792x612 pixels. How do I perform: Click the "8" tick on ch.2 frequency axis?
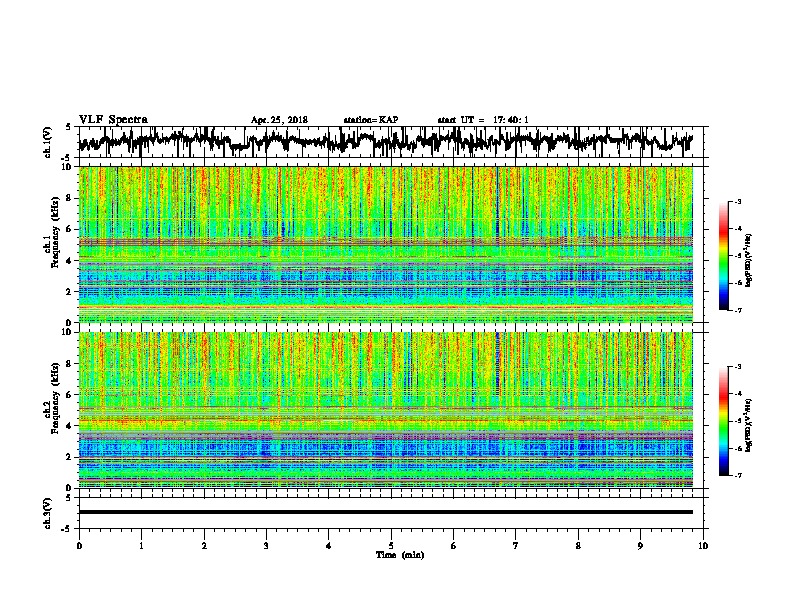[70, 364]
